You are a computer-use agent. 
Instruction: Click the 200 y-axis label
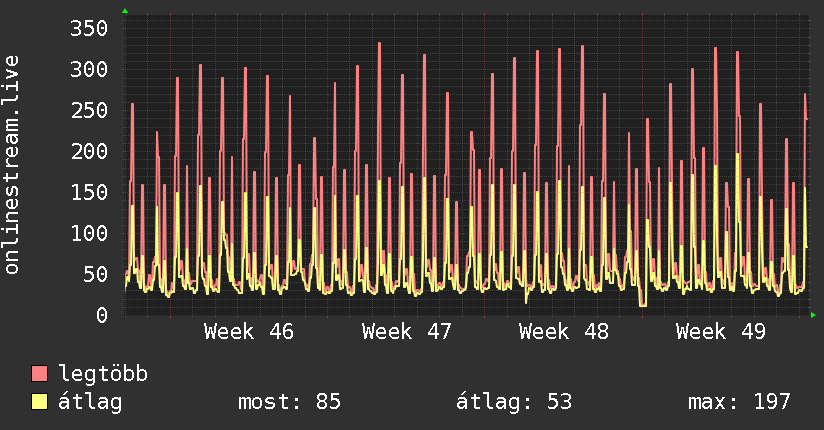pyautogui.click(x=89, y=151)
